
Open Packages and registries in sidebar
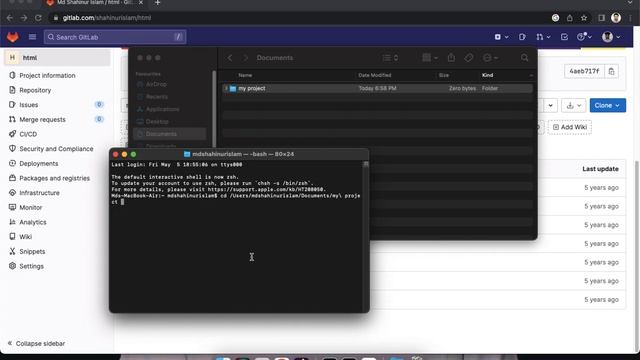click(55, 178)
